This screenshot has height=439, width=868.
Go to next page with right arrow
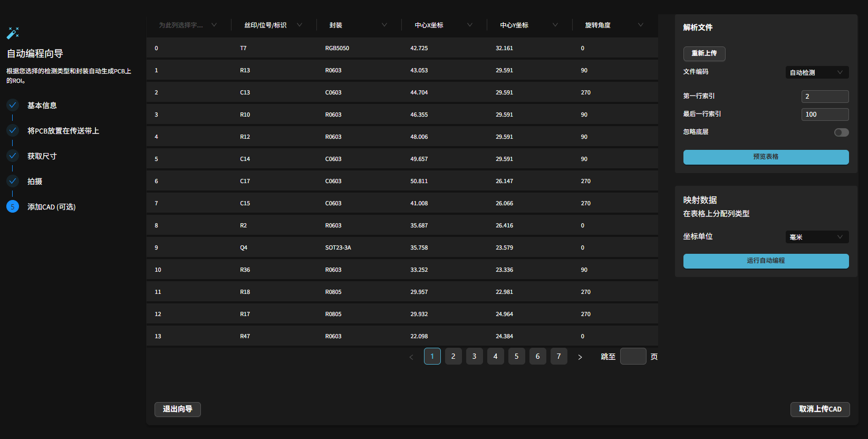pyautogui.click(x=580, y=357)
